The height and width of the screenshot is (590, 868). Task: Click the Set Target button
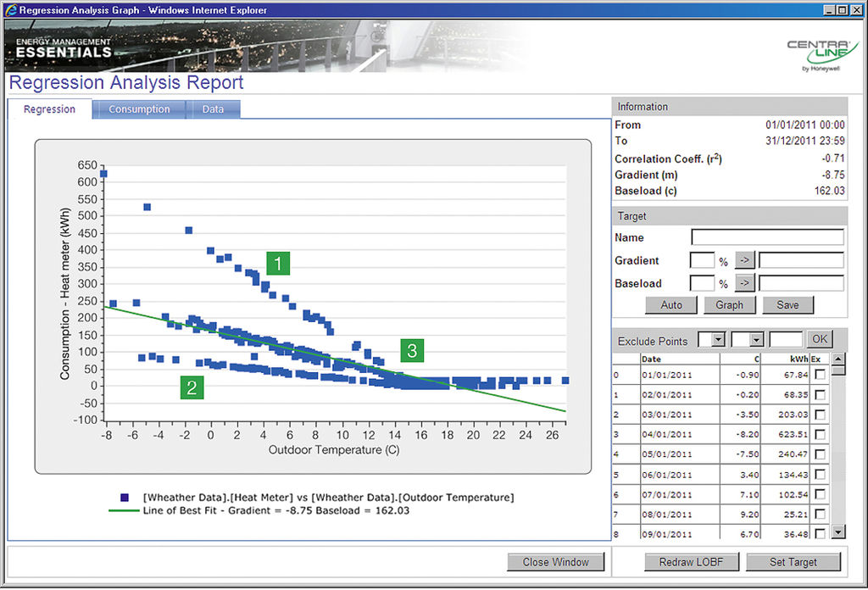(x=793, y=562)
